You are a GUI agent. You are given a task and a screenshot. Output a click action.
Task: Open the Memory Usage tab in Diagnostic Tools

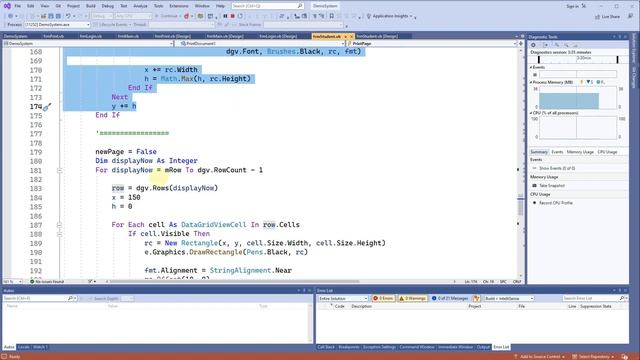[x=580, y=152]
